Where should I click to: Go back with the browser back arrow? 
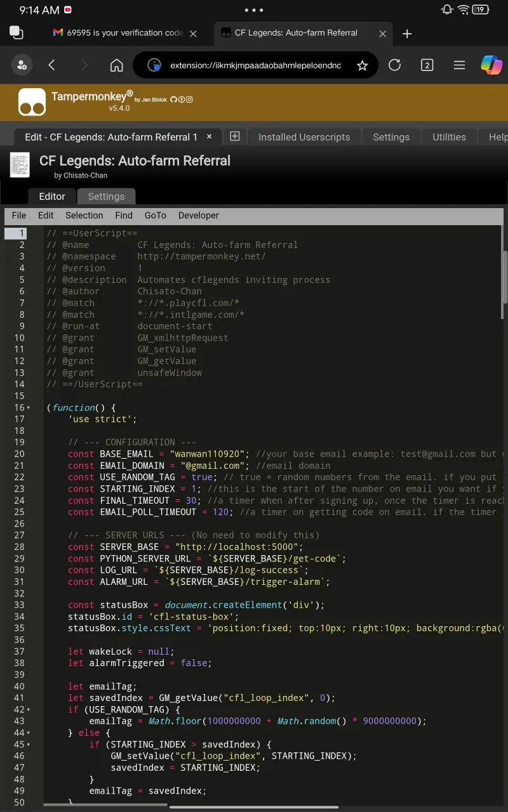pyautogui.click(x=52, y=65)
